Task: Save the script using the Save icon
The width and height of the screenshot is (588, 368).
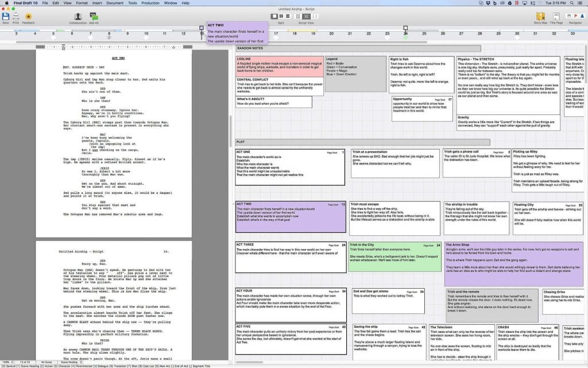Action: (6, 16)
